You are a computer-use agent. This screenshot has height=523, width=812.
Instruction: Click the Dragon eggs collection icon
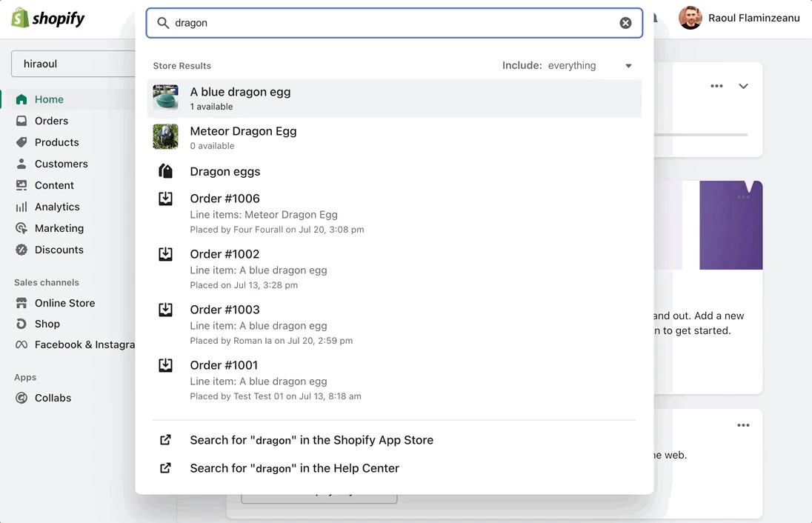166,171
